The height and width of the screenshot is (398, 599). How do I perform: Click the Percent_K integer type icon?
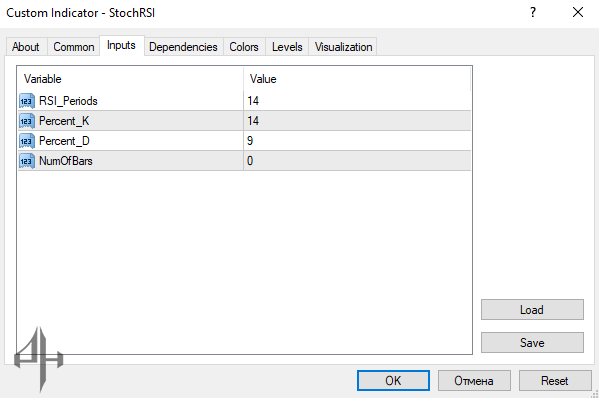click(27, 121)
